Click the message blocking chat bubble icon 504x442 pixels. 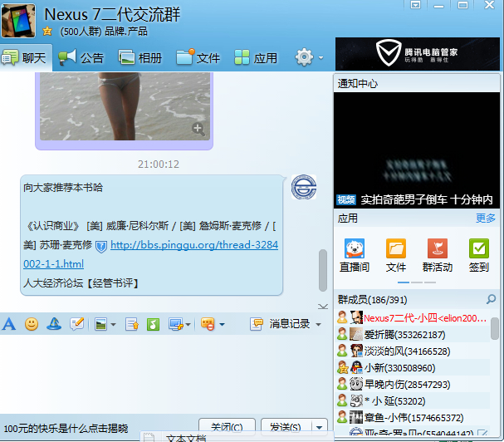tap(208, 324)
